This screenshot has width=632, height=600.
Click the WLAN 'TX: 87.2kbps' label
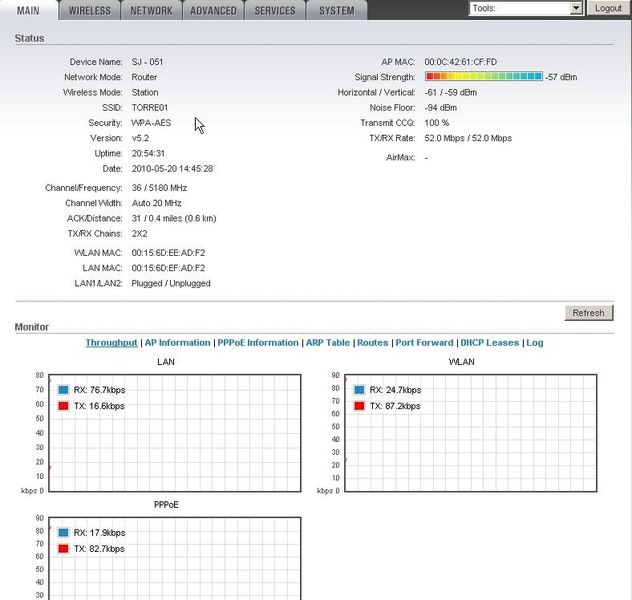tap(395, 406)
